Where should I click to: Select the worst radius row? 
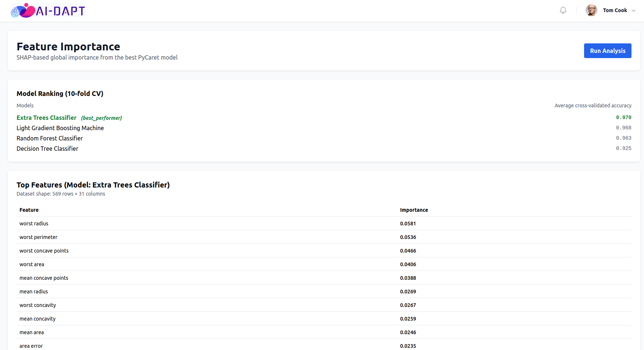click(324, 224)
